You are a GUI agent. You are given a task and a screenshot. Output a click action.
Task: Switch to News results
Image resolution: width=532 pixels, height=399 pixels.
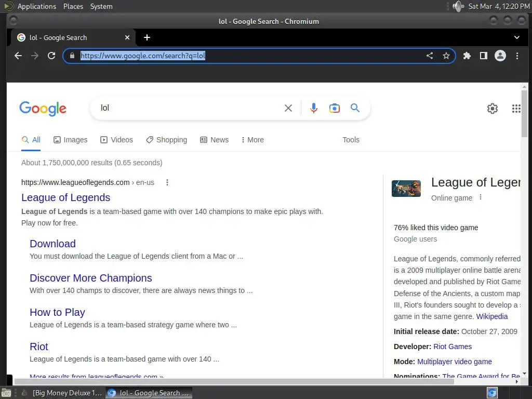[215, 140]
